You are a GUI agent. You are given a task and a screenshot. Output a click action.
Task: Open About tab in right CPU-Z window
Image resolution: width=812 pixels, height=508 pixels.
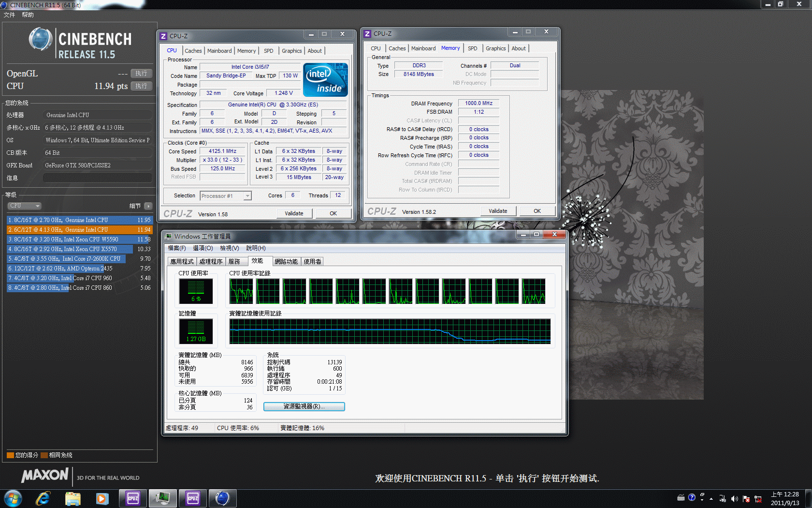click(x=519, y=48)
